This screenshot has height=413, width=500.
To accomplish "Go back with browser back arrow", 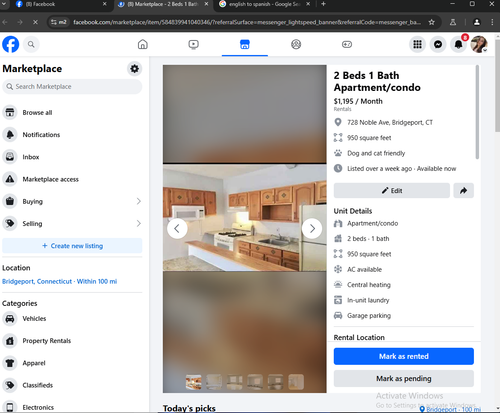I will pos(5,22).
